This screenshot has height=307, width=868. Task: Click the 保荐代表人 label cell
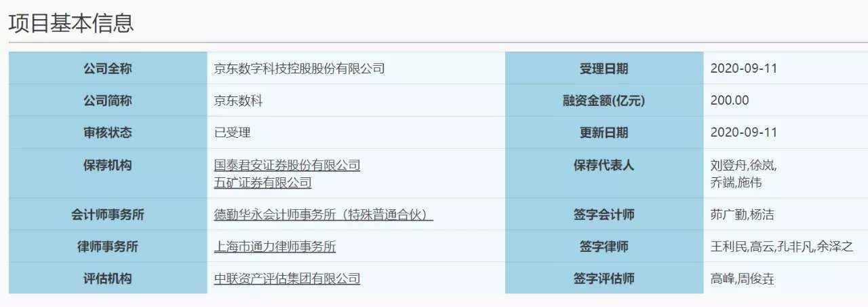[x=604, y=173]
